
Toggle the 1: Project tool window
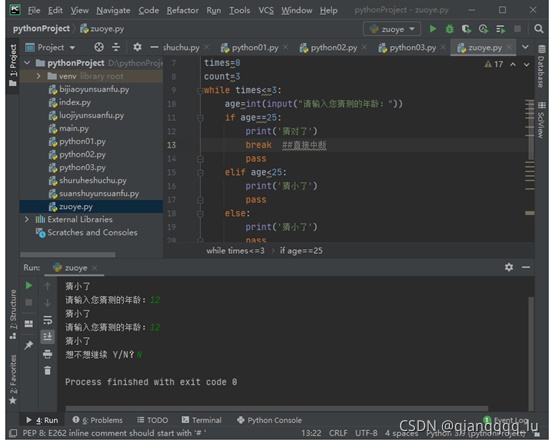[13, 65]
